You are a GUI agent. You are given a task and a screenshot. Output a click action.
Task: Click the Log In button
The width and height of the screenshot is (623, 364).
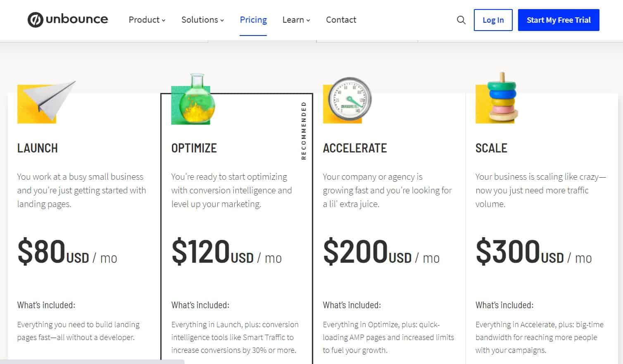point(493,20)
